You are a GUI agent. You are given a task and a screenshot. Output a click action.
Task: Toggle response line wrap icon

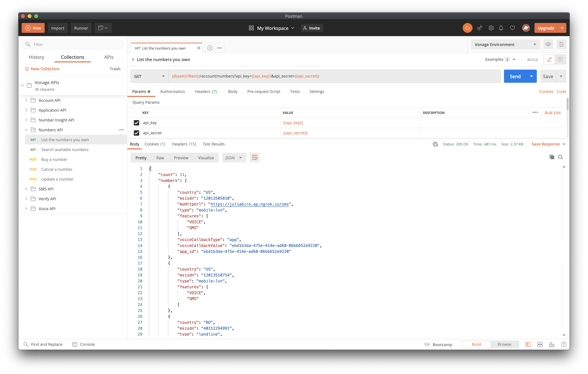coord(254,158)
